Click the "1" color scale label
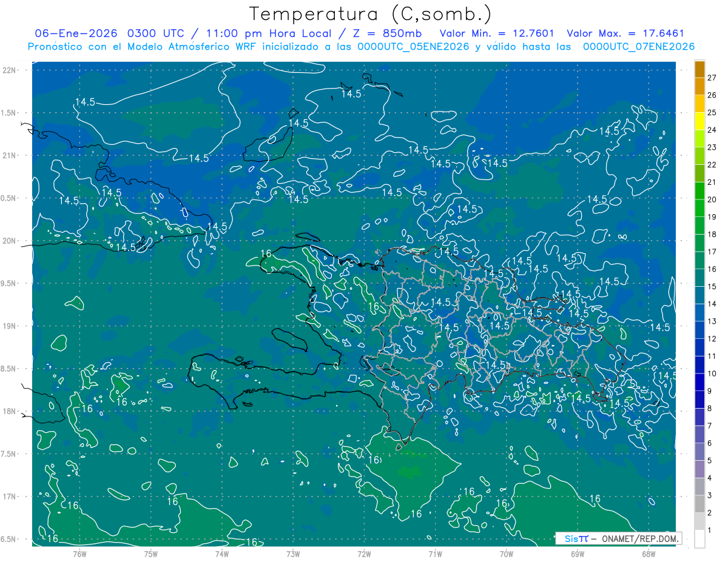728x562 pixels. tap(710, 530)
